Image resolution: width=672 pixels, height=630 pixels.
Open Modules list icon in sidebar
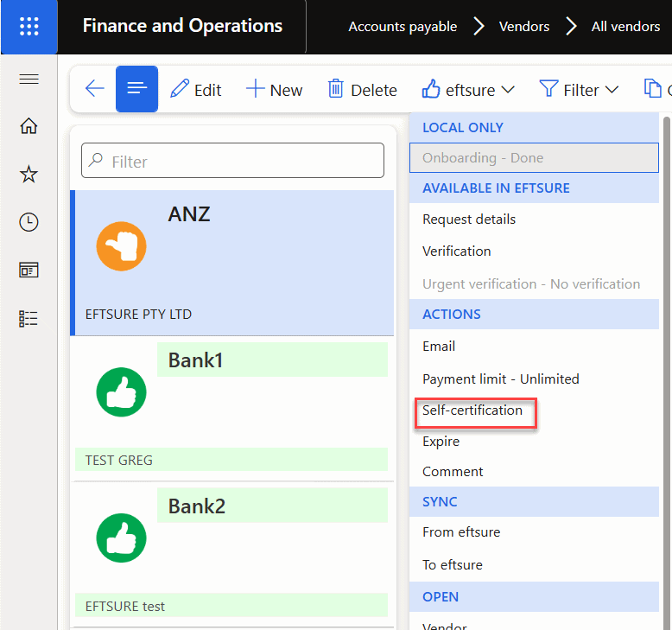click(x=29, y=319)
